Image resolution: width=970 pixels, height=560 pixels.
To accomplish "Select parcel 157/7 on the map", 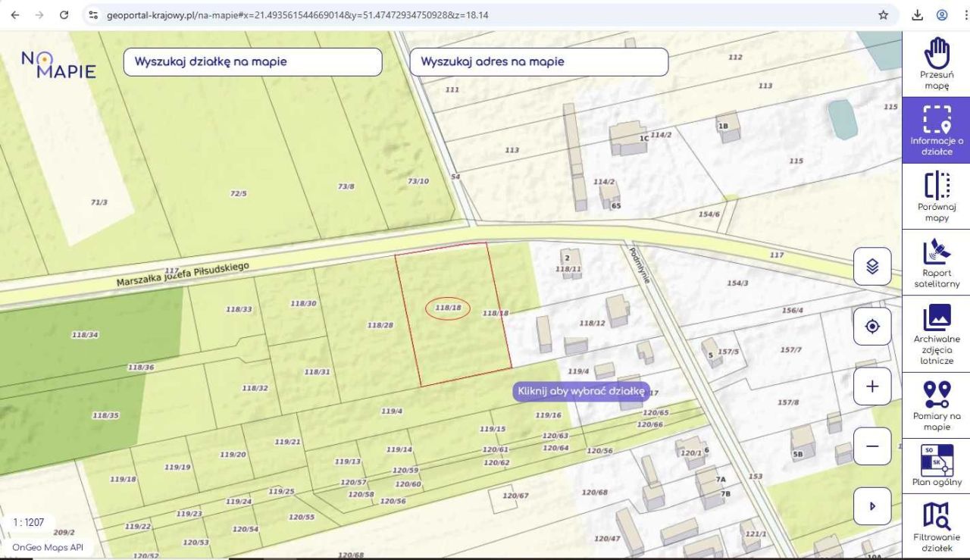I will pyautogui.click(x=790, y=349).
